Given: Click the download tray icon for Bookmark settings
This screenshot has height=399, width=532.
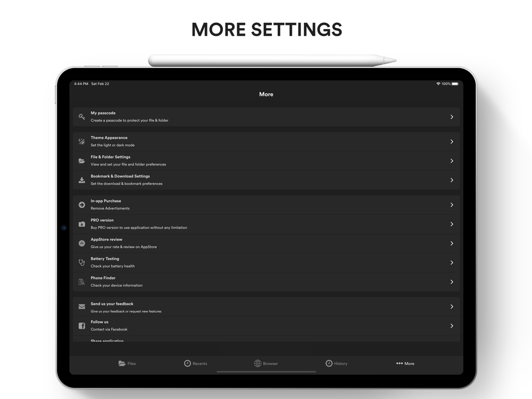Looking at the screenshot, I should pos(82,180).
